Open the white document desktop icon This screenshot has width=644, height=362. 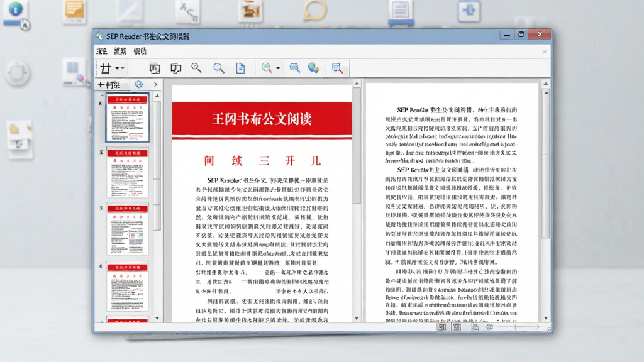tap(130, 11)
